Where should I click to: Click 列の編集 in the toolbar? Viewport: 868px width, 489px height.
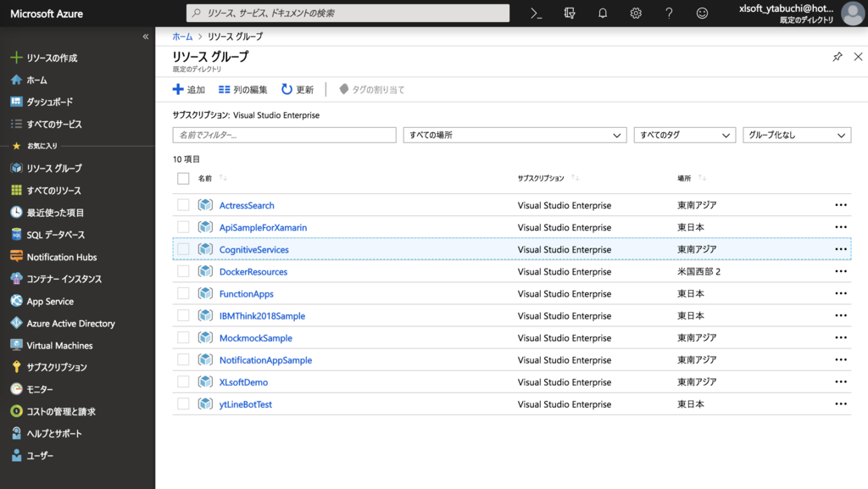[x=242, y=90]
